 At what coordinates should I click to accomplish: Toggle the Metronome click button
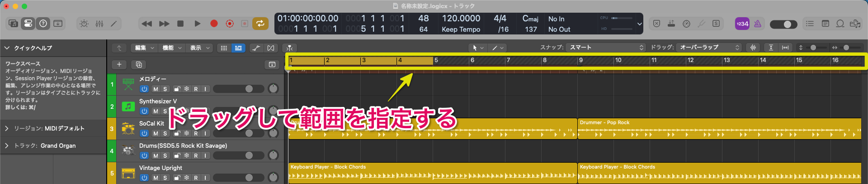(758, 24)
